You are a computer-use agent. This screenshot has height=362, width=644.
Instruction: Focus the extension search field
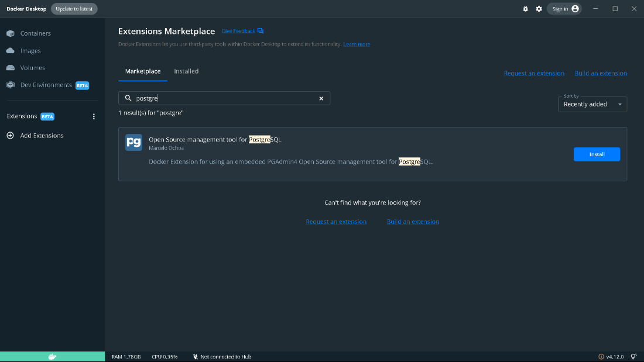tap(224, 98)
